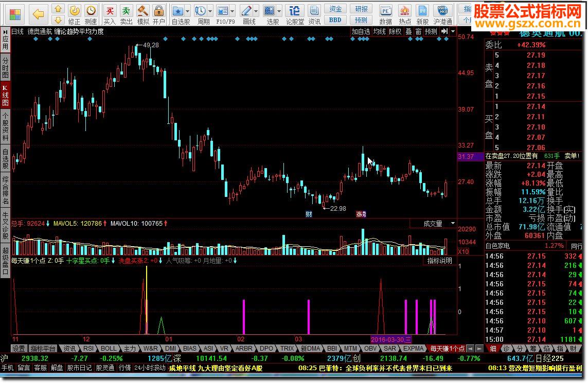This screenshot has width=588, height=383.
Task: Open the 沪港通 SSE-HKE icon
Action: pos(442,14)
